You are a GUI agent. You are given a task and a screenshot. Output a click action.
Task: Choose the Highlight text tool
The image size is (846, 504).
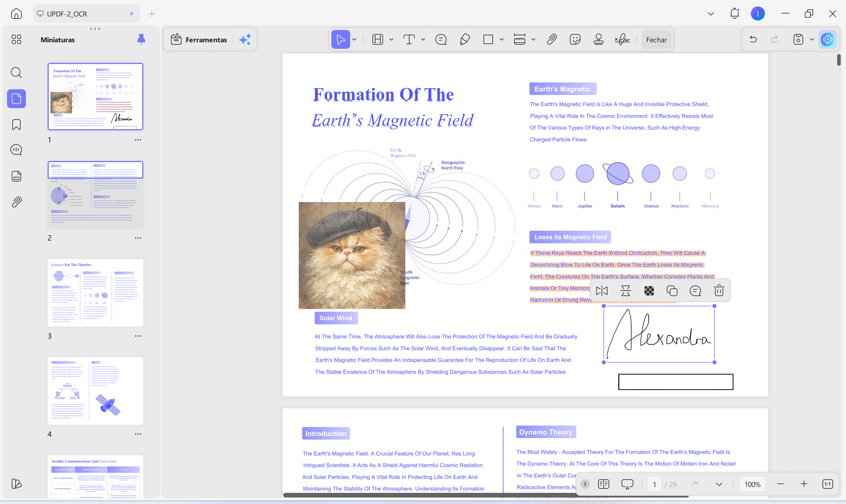pyautogui.click(x=378, y=40)
